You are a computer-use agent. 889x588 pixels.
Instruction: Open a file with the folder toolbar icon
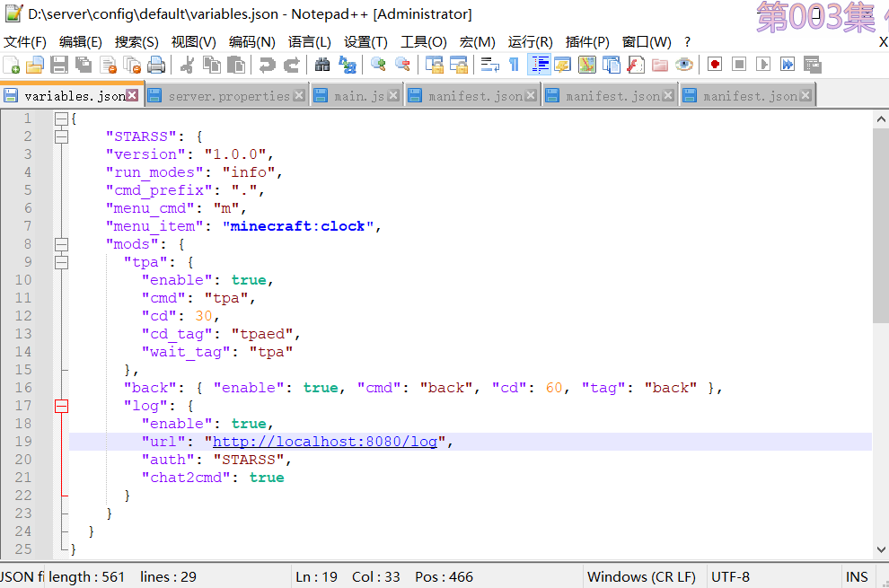click(35, 66)
